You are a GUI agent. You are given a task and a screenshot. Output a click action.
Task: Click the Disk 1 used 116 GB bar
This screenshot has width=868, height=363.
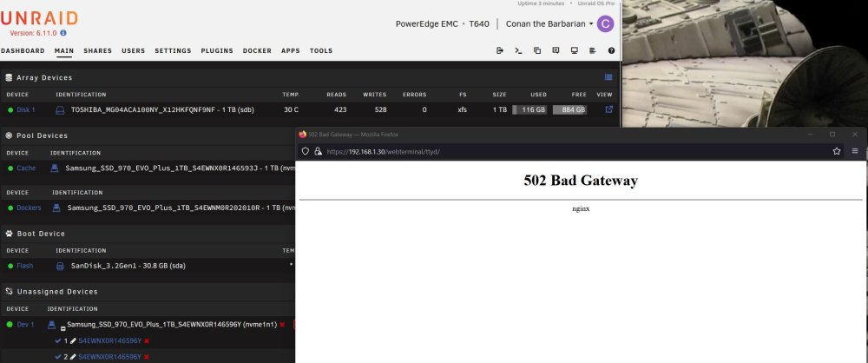529,109
